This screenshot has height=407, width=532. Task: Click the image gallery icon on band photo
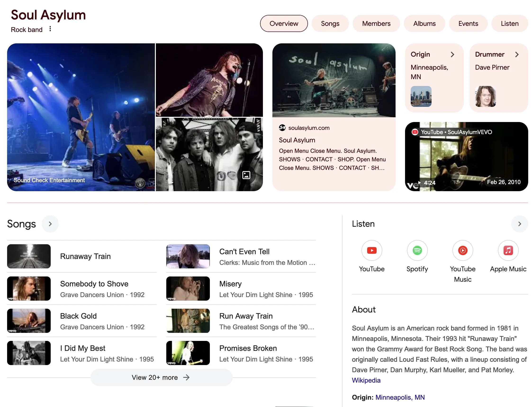click(x=246, y=175)
